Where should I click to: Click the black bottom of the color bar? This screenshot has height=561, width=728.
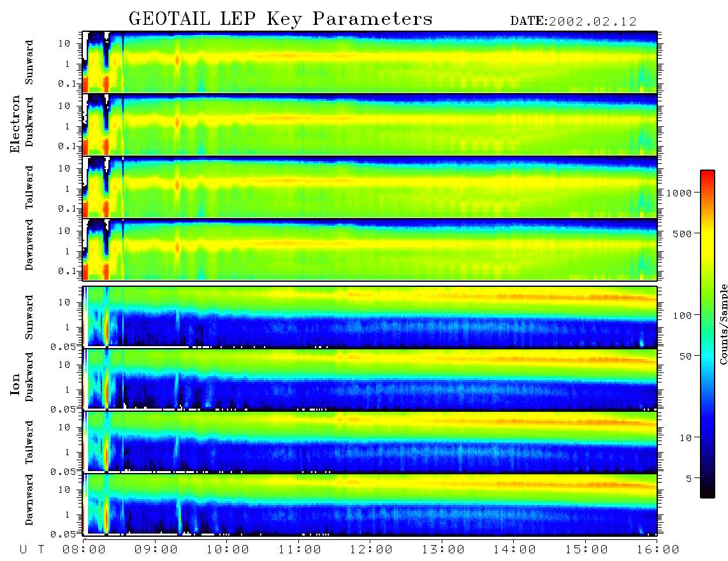(x=708, y=492)
